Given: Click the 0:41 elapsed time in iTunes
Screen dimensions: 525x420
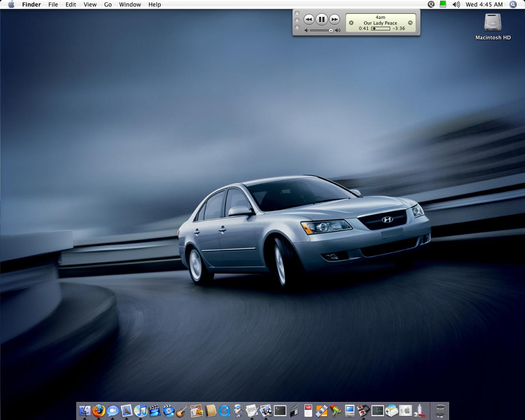Looking at the screenshot, I should tap(364, 29).
